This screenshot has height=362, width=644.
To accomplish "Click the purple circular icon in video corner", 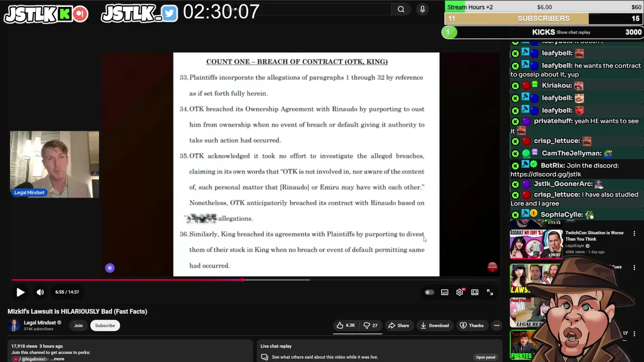I will tap(110, 268).
